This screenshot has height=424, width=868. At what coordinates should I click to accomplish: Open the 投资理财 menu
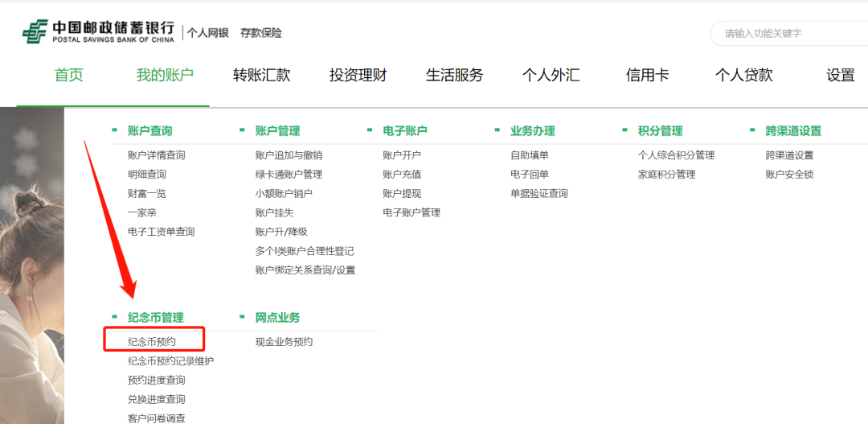click(358, 76)
